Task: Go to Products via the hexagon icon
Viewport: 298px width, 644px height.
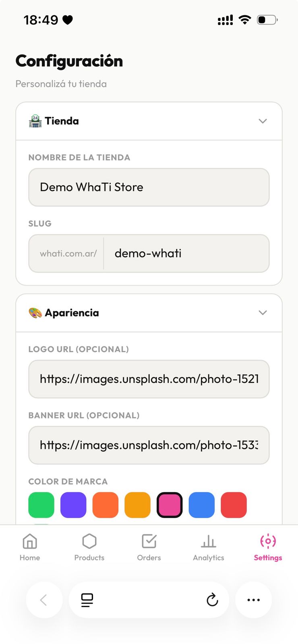Action: 89,541
